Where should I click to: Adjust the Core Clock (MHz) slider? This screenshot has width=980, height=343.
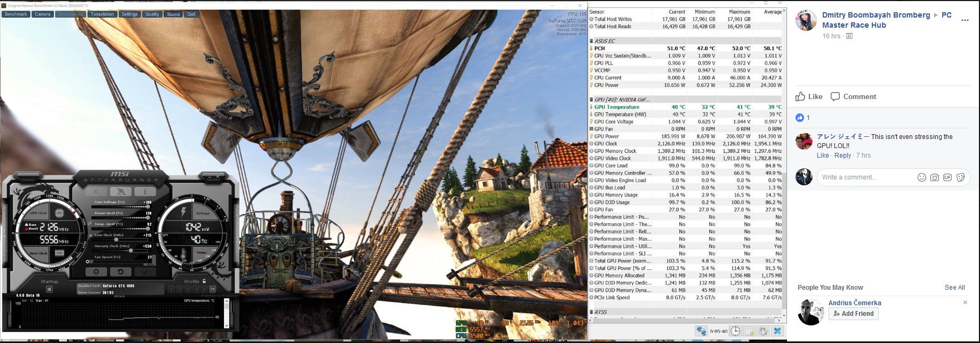tap(120, 240)
